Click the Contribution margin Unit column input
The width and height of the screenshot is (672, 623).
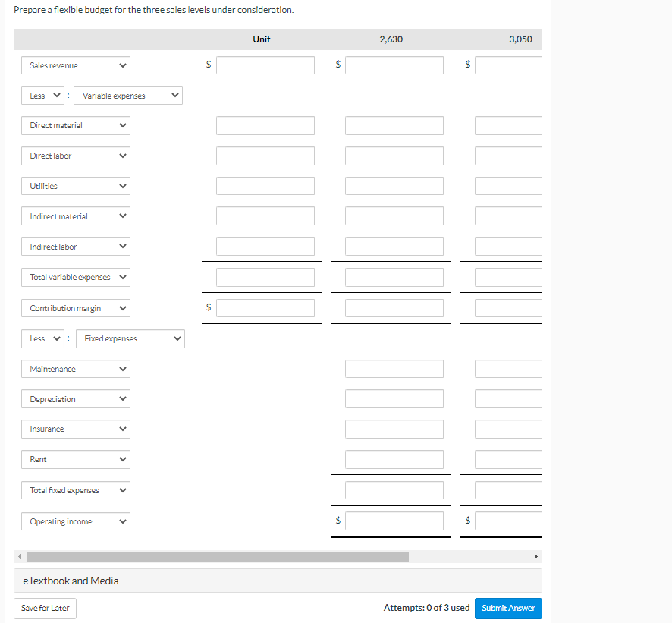265,308
